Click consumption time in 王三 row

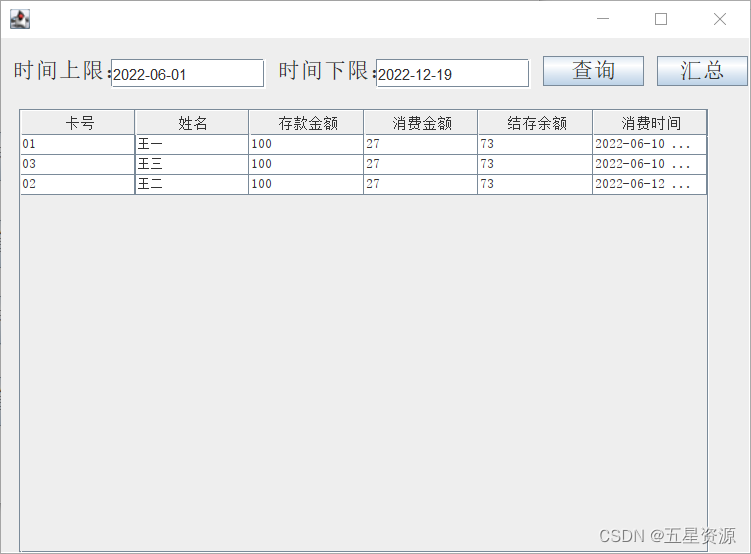point(650,164)
